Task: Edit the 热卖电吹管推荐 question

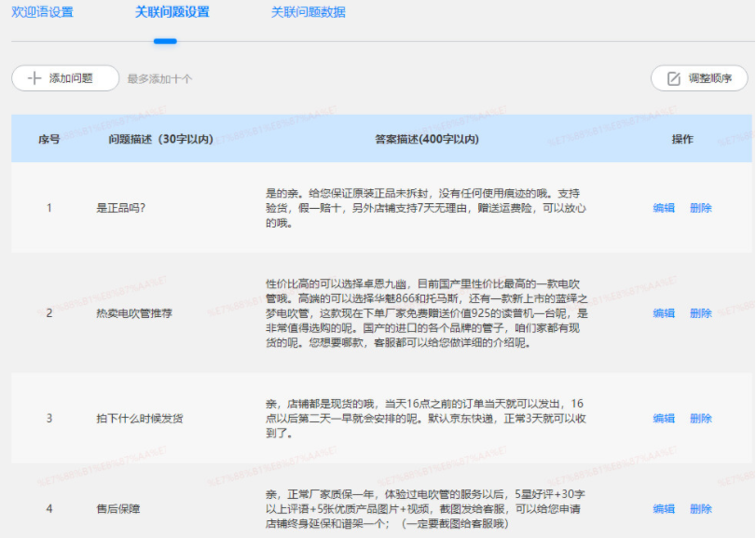Action: tap(663, 313)
